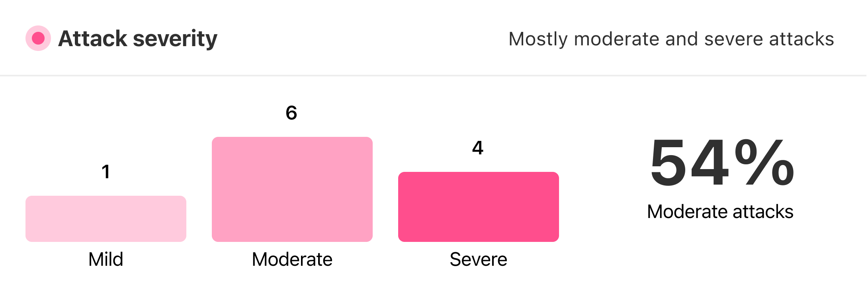Click the Severe severity bar
Viewport: 868px width, 296px height.
point(479,207)
